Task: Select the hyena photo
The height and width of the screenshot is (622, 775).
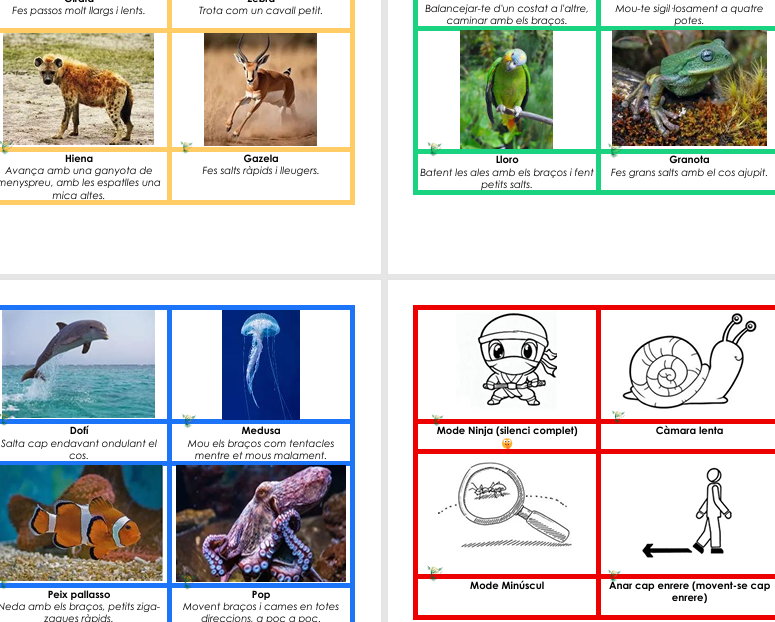Action: (79, 89)
